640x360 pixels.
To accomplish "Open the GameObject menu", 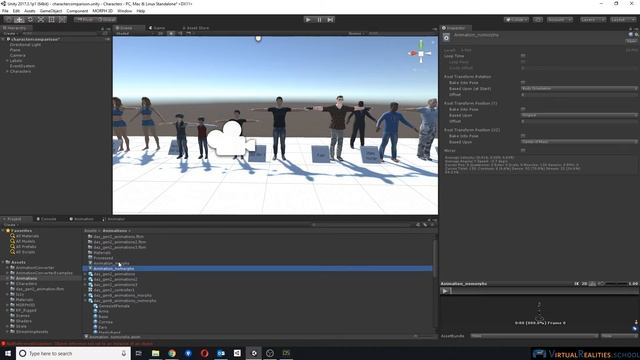I will [x=51, y=11].
